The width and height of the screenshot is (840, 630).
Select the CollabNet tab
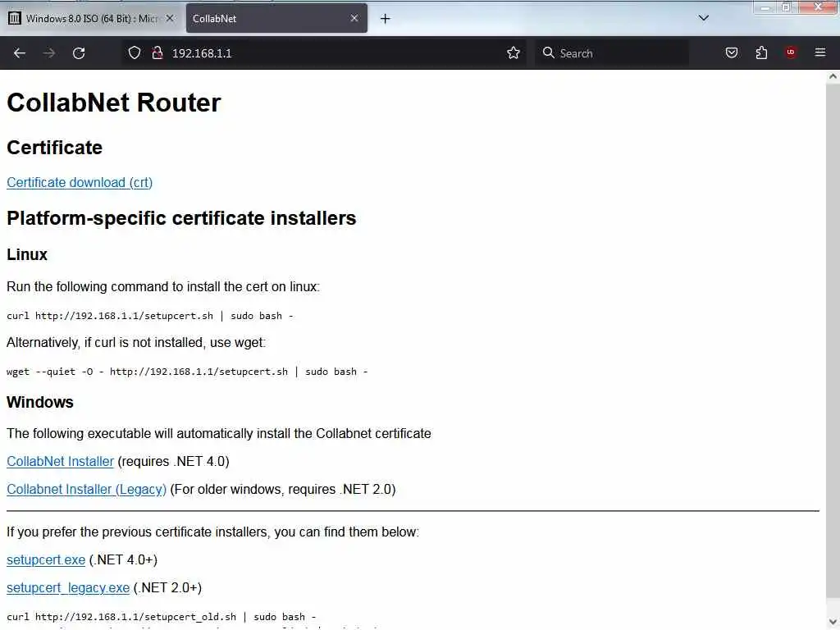point(276,19)
